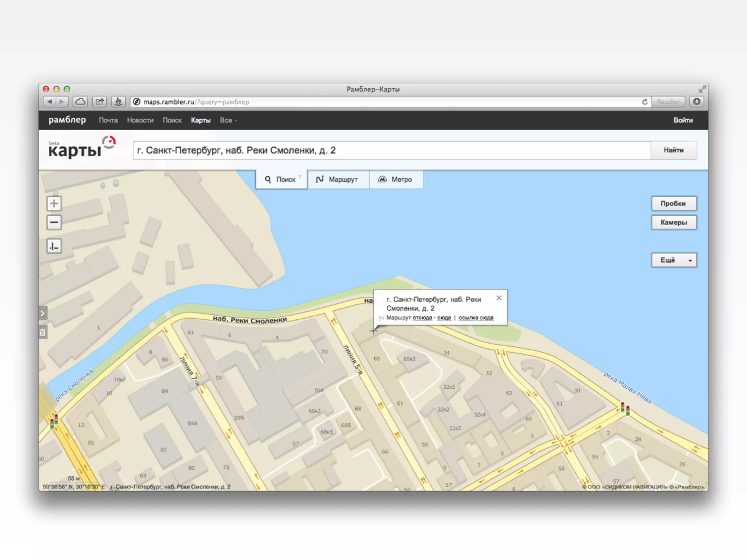The height and width of the screenshot is (560, 747).
Task: Switch to the Маршрут tab
Action: pyautogui.click(x=338, y=179)
